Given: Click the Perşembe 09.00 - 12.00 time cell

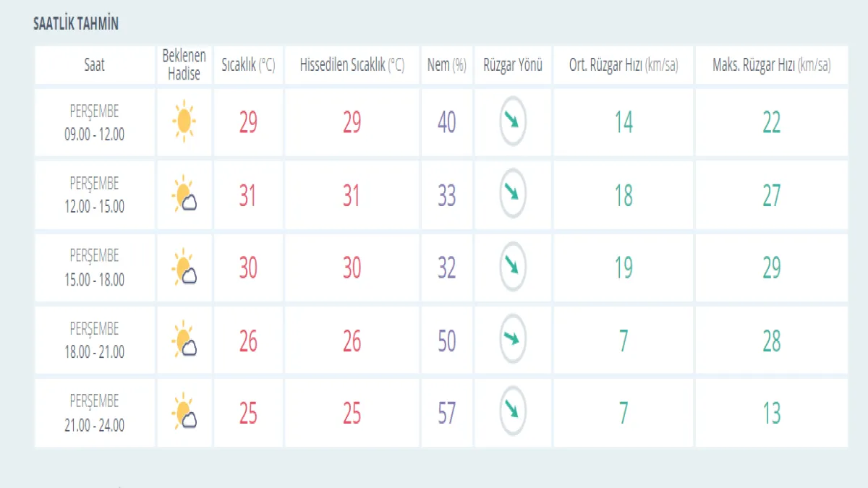Looking at the screenshot, I should click(x=95, y=123).
